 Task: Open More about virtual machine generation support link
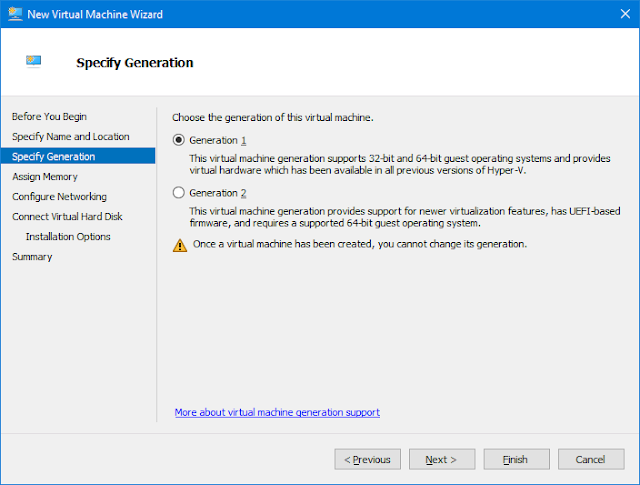tap(277, 412)
